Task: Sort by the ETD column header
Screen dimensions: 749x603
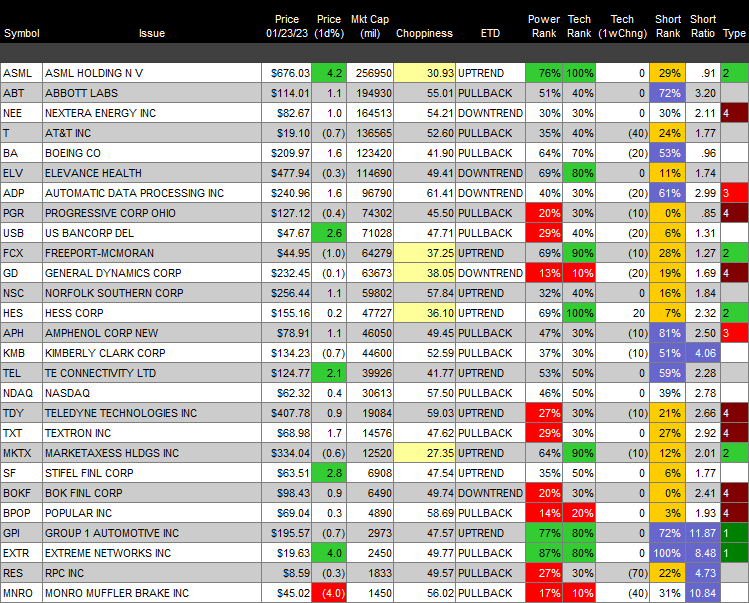Action: (490, 33)
